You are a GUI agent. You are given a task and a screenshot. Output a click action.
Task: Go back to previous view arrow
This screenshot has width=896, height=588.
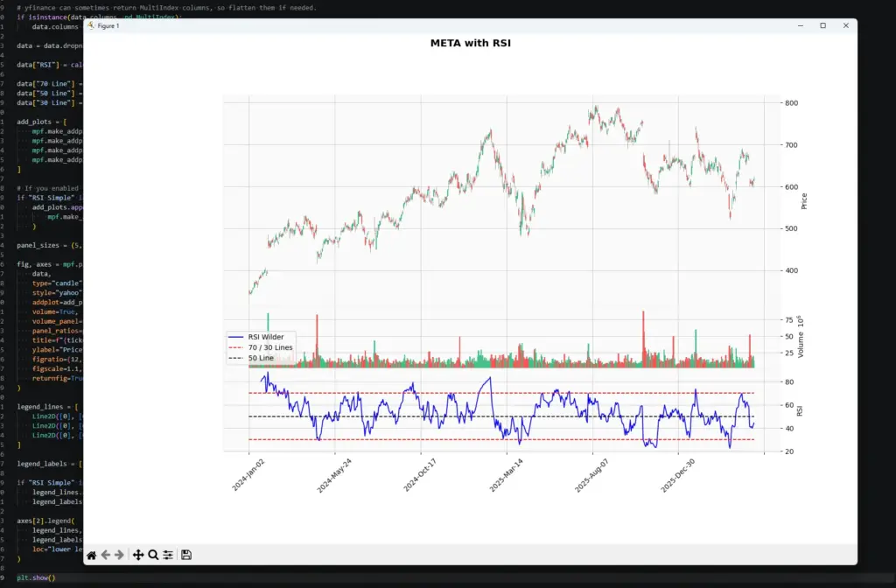tap(106, 555)
